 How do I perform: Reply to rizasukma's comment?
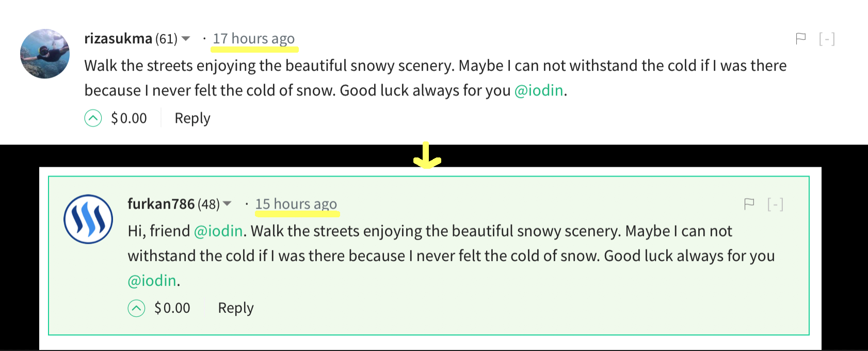pos(192,118)
